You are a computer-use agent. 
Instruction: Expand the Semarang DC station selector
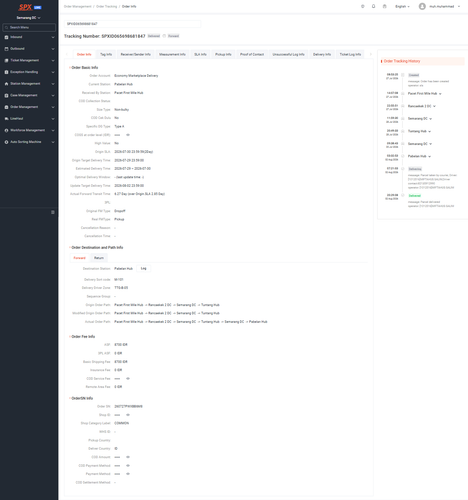click(x=29, y=18)
